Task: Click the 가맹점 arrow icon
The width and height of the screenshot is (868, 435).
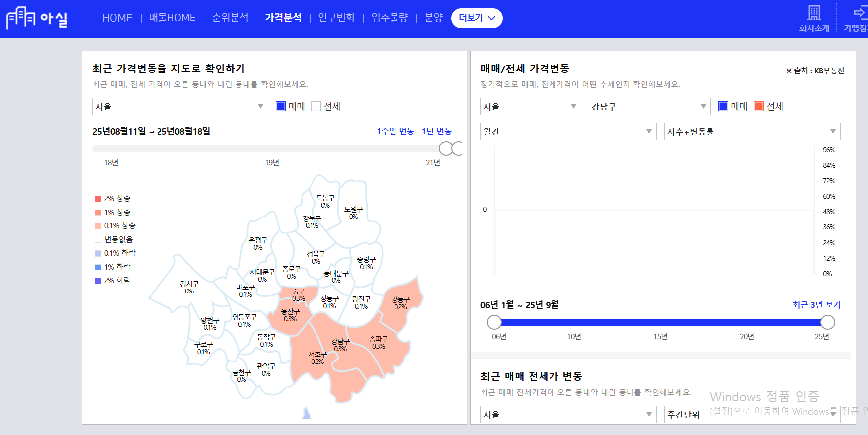Action: click(861, 13)
